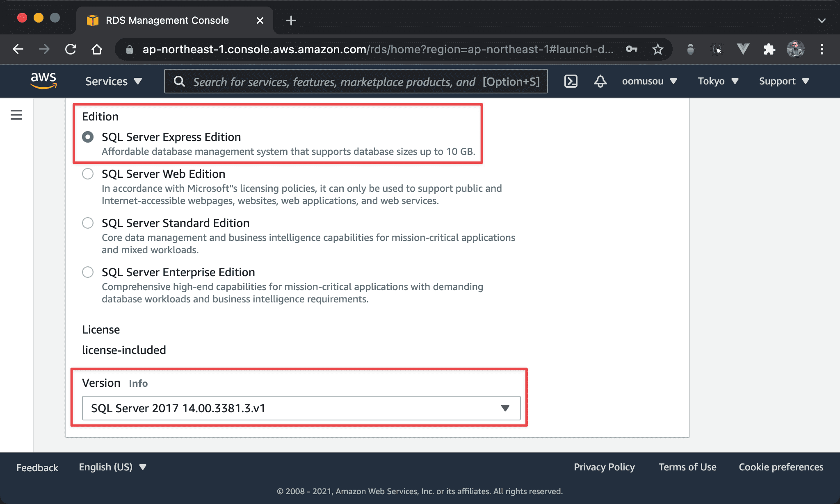Open the Privacy Policy link
This screenshot has height=504, width=840.
point(604,467)
